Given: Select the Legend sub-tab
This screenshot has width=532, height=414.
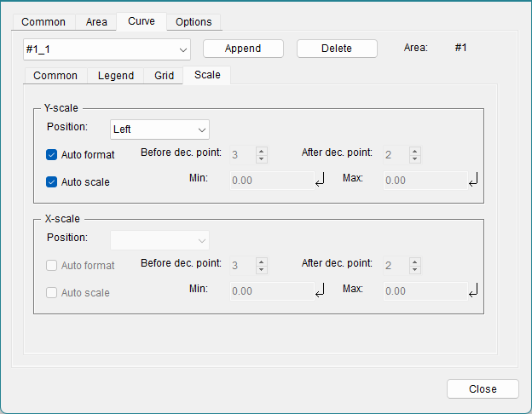Looking at the screenshot, I should [116, 76].
